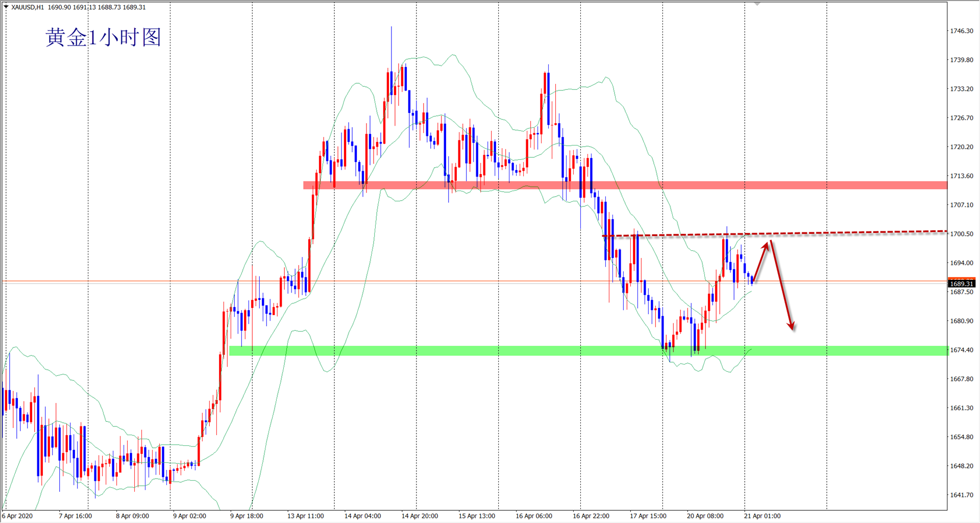The image size is (980, 523).
Task: Click price scale label 1654.80
Action: point(961,437)
